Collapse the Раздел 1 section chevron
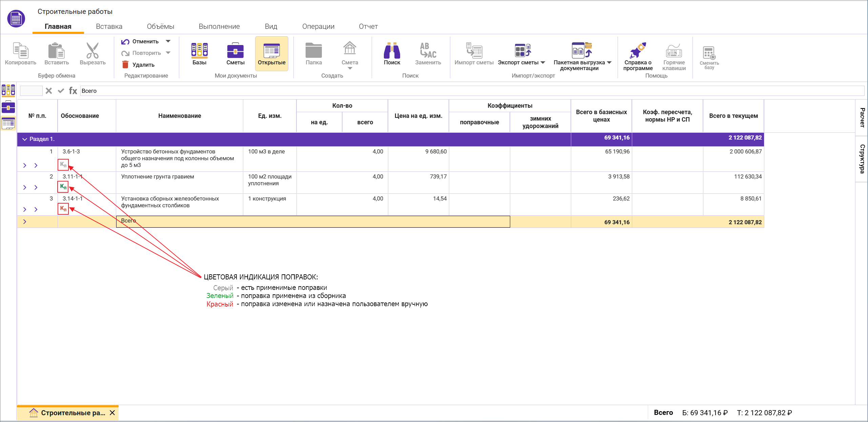 [24, 139]
